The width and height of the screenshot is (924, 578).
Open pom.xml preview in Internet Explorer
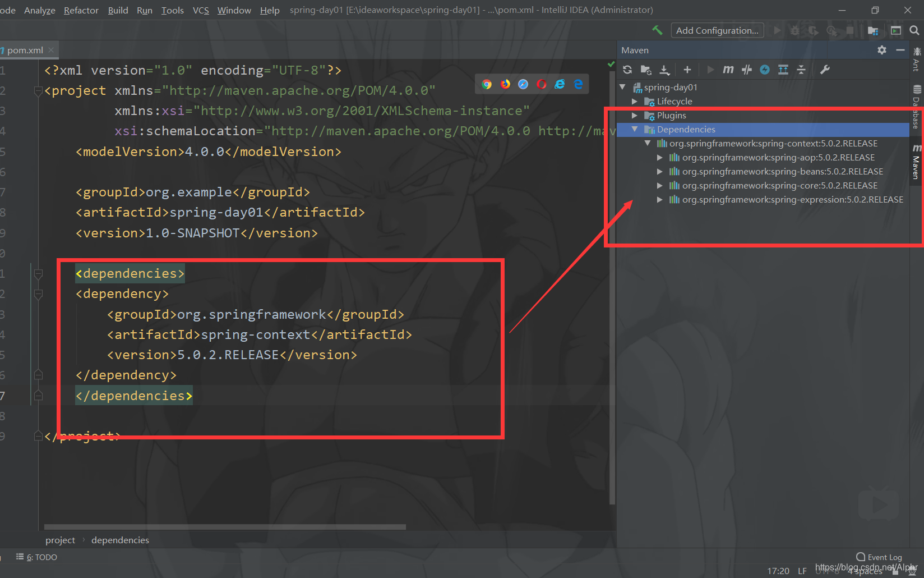tap(560, 84)
